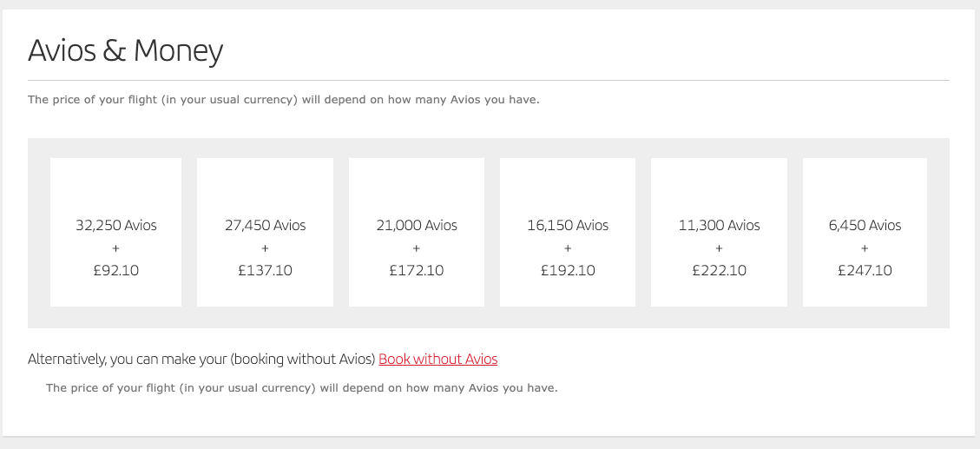Tap the £172.10 price amount
Screen dimensions: 980x449
click(x=417, y=270)
